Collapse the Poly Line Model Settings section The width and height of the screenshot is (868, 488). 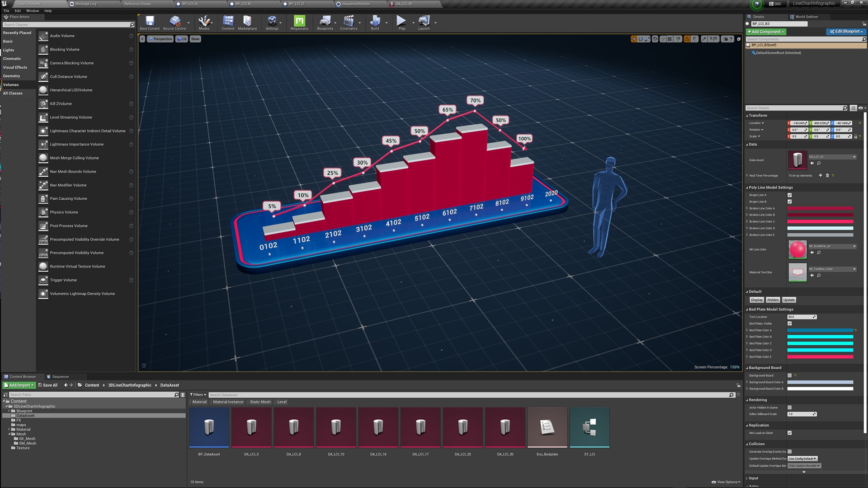click(x=748, y=187)
